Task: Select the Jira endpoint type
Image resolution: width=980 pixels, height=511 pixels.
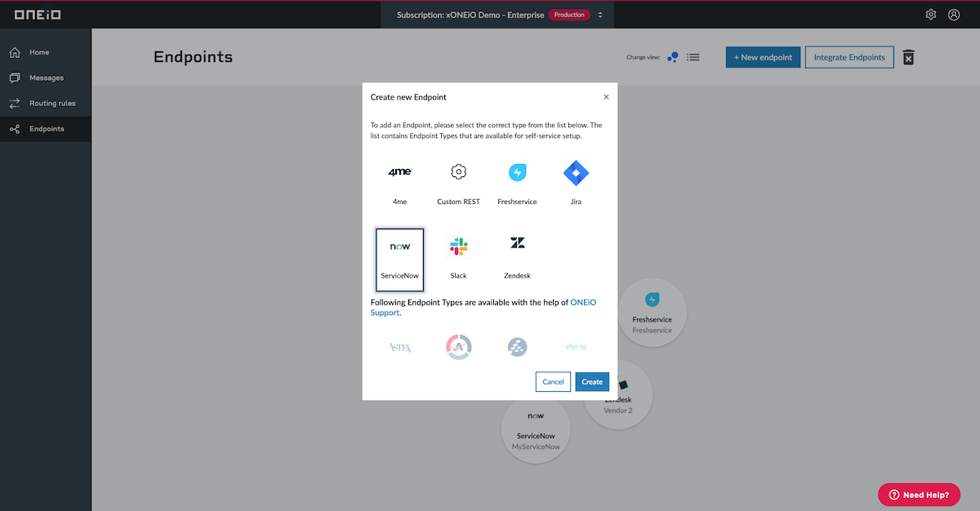Action: pyautogui.click(x=576, y=181)
